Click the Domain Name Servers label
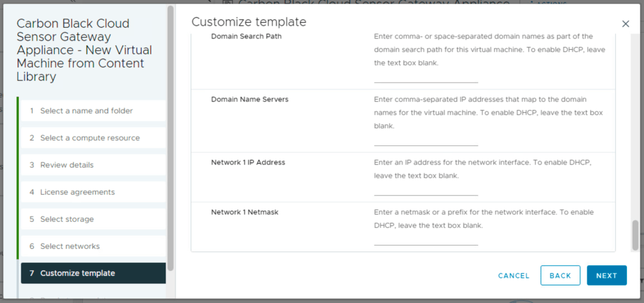Image resolution: width=644 pixels, height=303 pixels. click(x=250, y=100)
